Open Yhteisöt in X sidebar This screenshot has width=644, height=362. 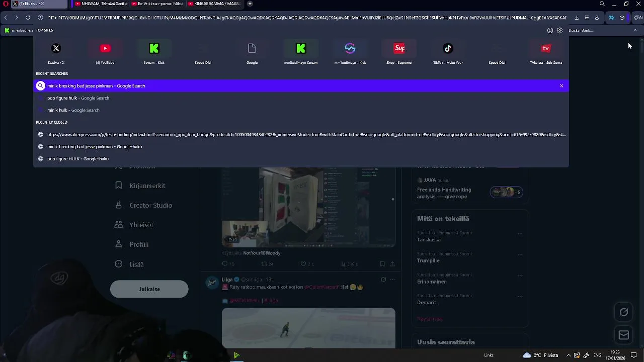tap(134, 225)
